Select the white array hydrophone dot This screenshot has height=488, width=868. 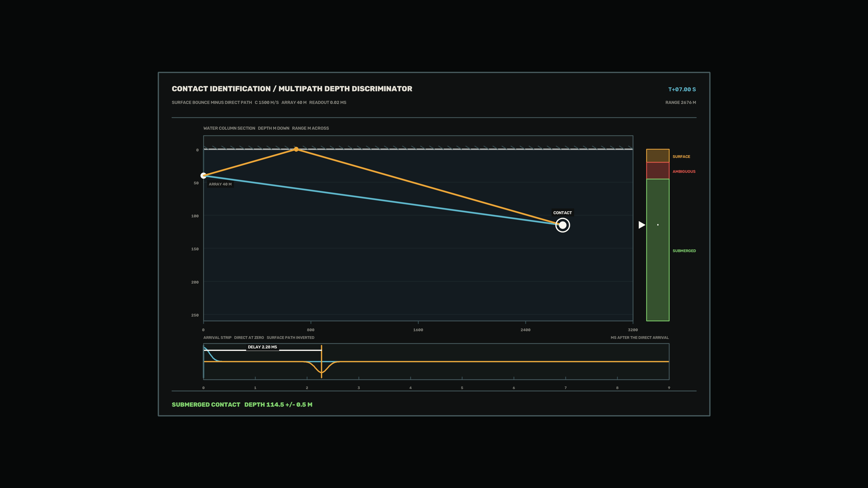[203, 176]
